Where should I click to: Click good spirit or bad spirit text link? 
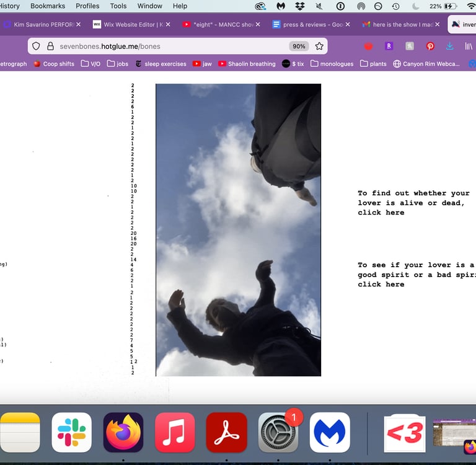point(416,275)
